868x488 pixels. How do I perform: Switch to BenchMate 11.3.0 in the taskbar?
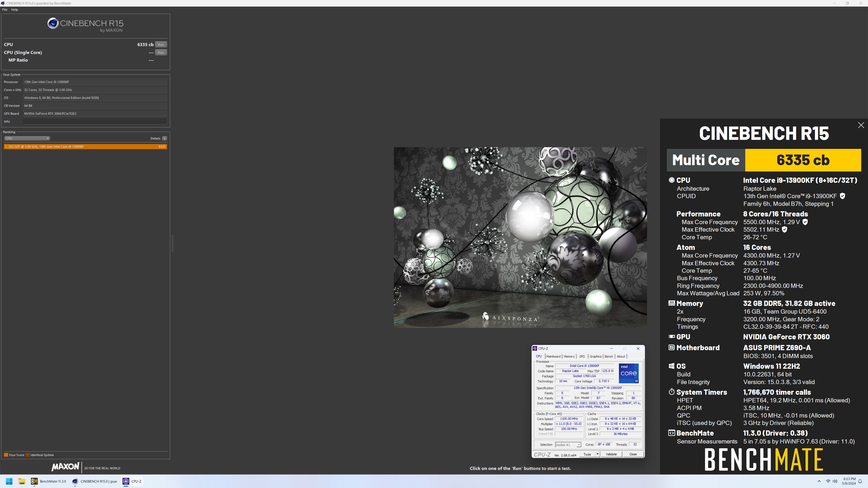[49, 481]
